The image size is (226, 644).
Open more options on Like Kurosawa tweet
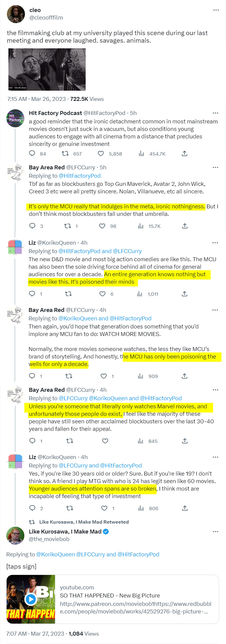click(x=215, y=531)
